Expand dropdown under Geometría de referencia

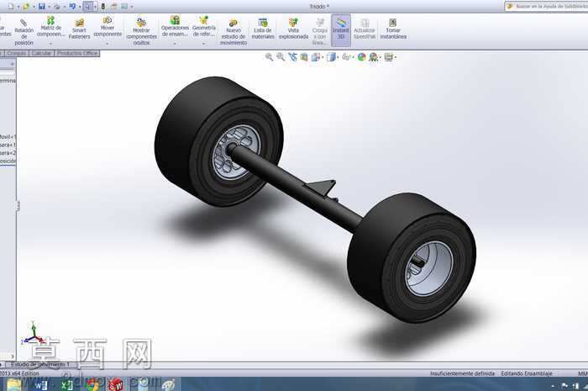[x=203, y=44]
